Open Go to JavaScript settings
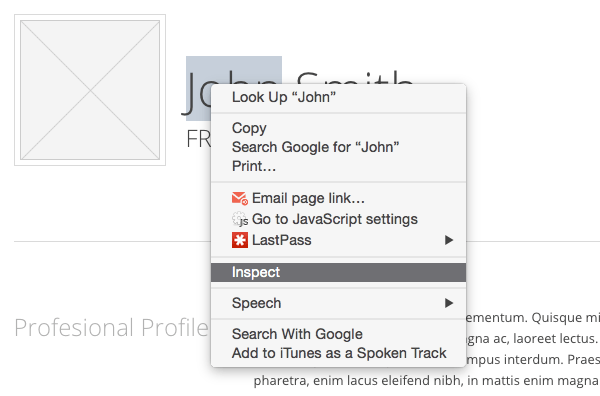The height and width of the screenshot is (396, 600). click(338, 219)
